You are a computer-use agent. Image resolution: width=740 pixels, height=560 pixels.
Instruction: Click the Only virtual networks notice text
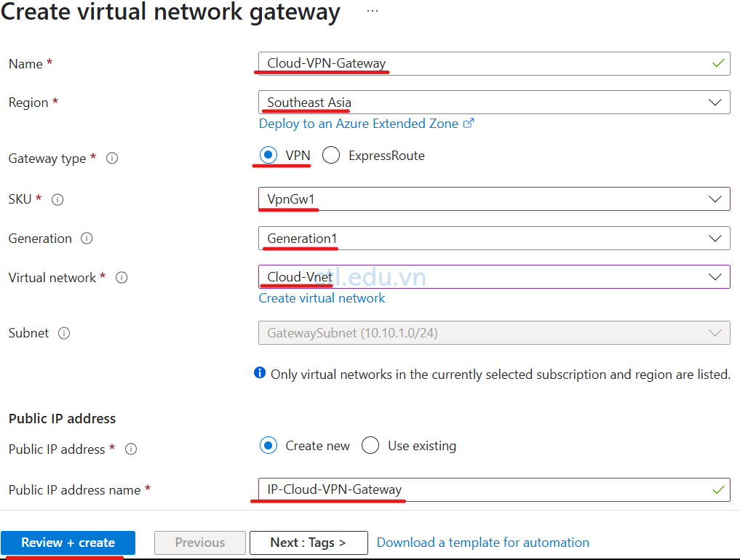coord(501,375)
